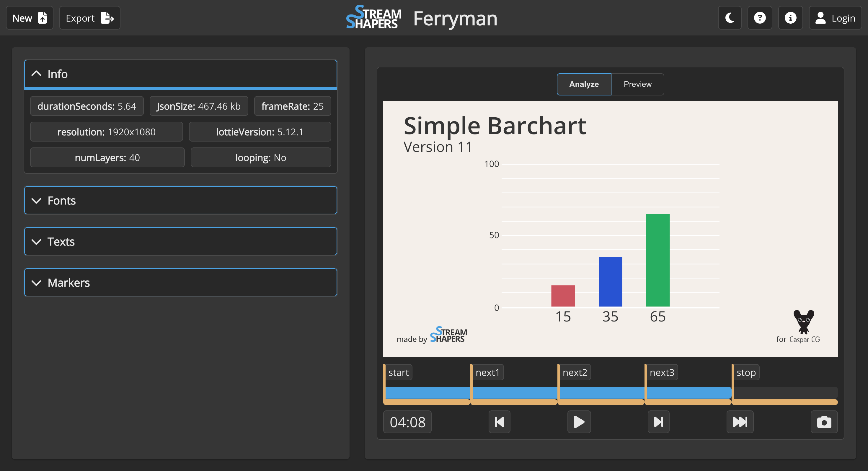This screenshot has width=868, height=471.
Task: Select the Analyze tab
Action: tap(584, 84)
